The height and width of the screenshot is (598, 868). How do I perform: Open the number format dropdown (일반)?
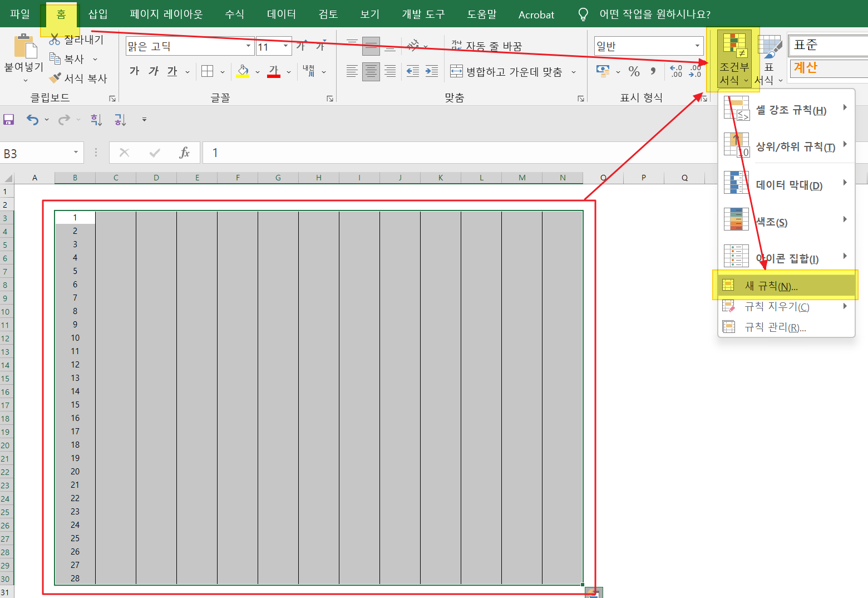pyautogui.click(x=697, y=46)
